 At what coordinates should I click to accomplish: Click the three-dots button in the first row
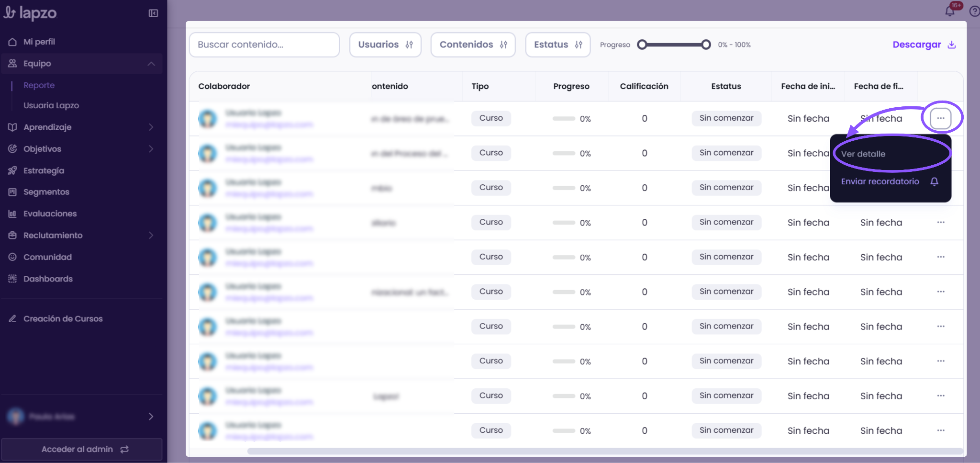[941, 118]
